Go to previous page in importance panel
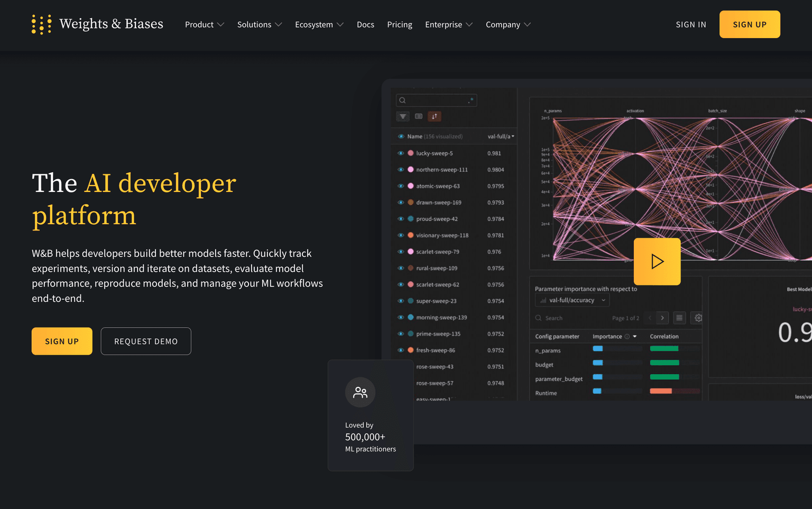Viewport: 812px width, 509px height. tap(650, 318)
